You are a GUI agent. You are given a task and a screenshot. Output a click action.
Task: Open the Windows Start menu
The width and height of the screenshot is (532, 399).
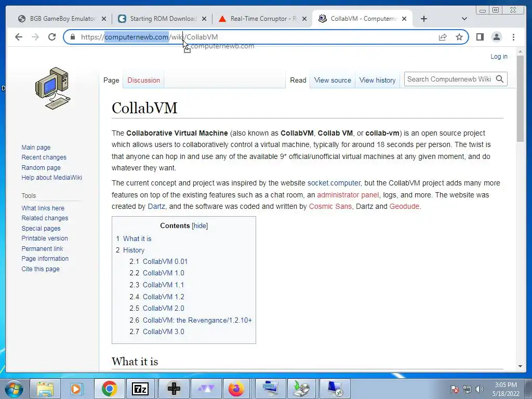[14, 389]
